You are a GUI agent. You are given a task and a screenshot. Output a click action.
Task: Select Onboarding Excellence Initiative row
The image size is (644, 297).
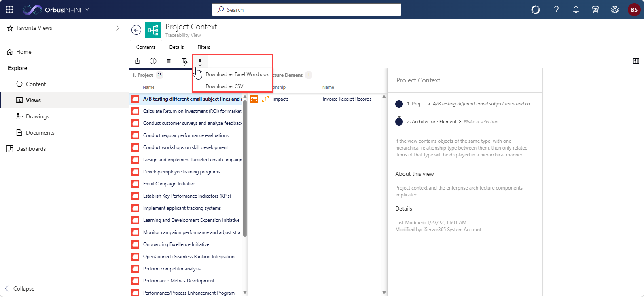(186, 244)
